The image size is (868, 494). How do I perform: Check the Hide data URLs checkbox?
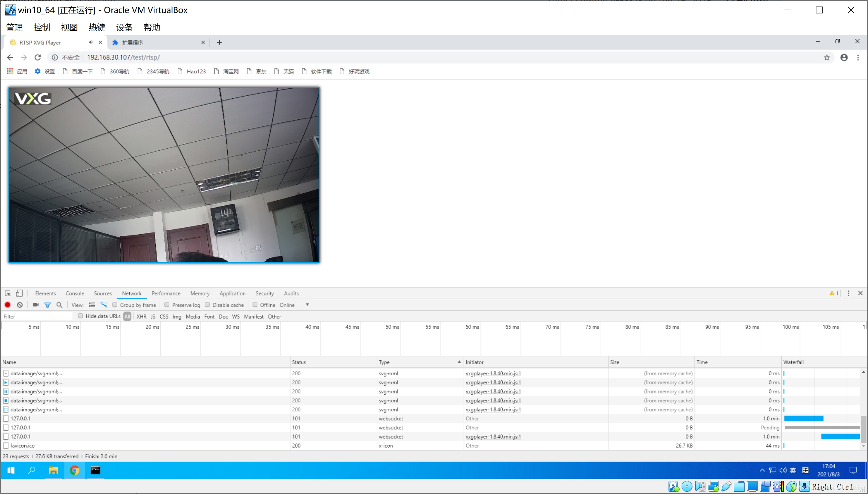(80, 316)
